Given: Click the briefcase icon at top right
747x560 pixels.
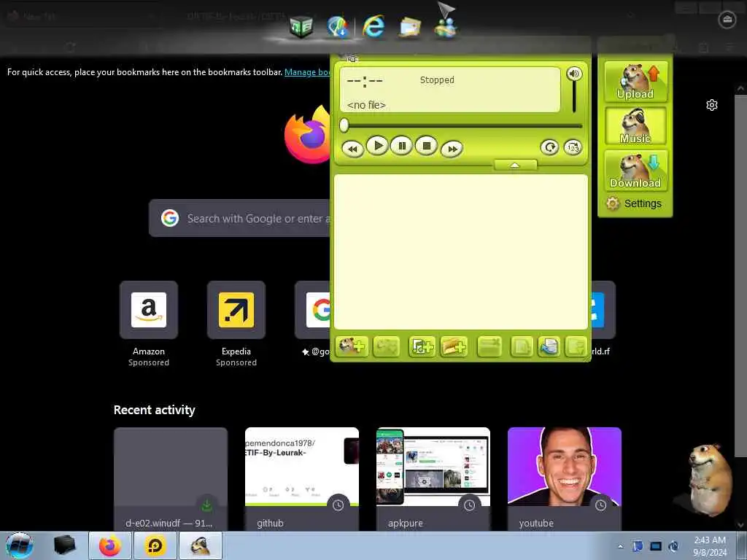Looking at the screenshot, I should coord(727,20).
